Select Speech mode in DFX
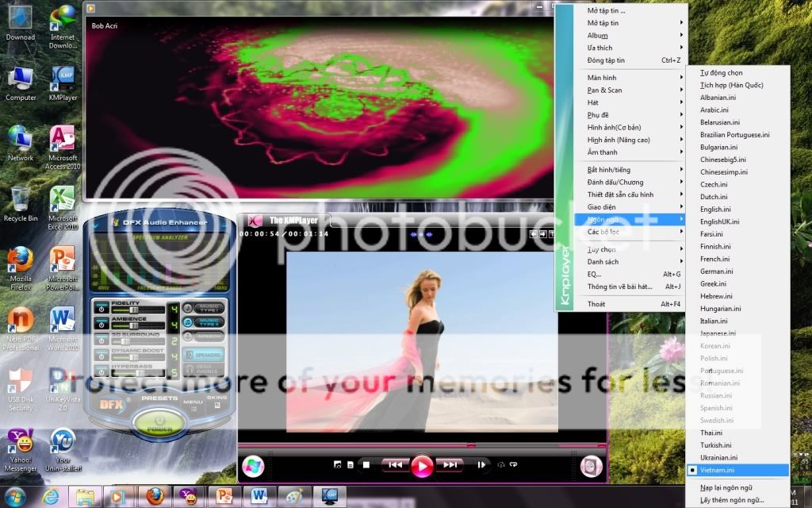 coord(203,337)
